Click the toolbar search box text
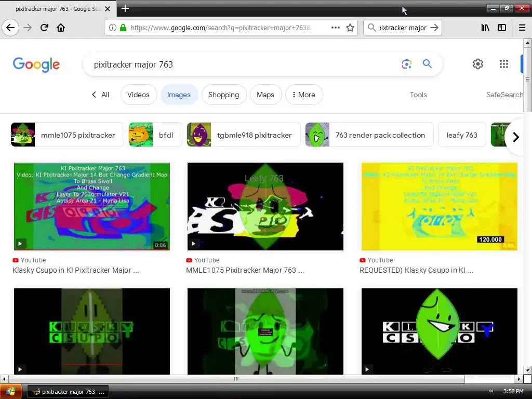 403,28
